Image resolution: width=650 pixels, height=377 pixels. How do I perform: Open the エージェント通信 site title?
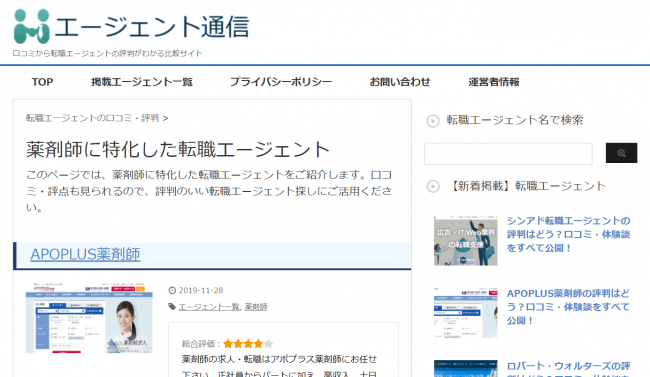click(152, 27)
